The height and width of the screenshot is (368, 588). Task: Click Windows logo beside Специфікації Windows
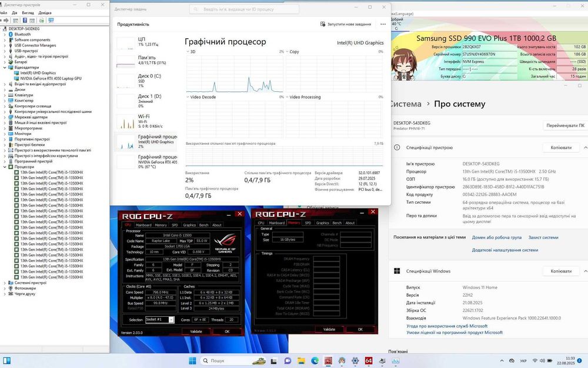tap(397, 271)
